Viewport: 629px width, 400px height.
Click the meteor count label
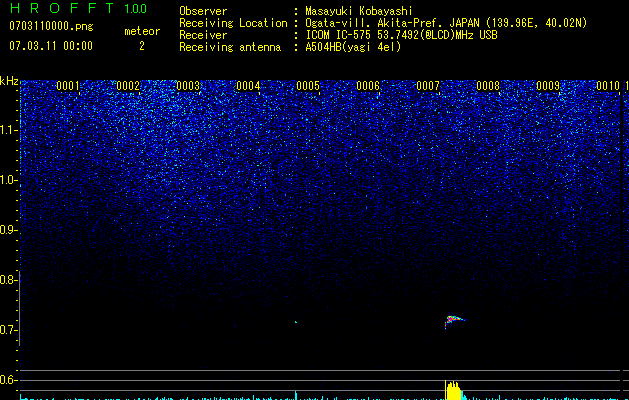(x=142, y=31)
